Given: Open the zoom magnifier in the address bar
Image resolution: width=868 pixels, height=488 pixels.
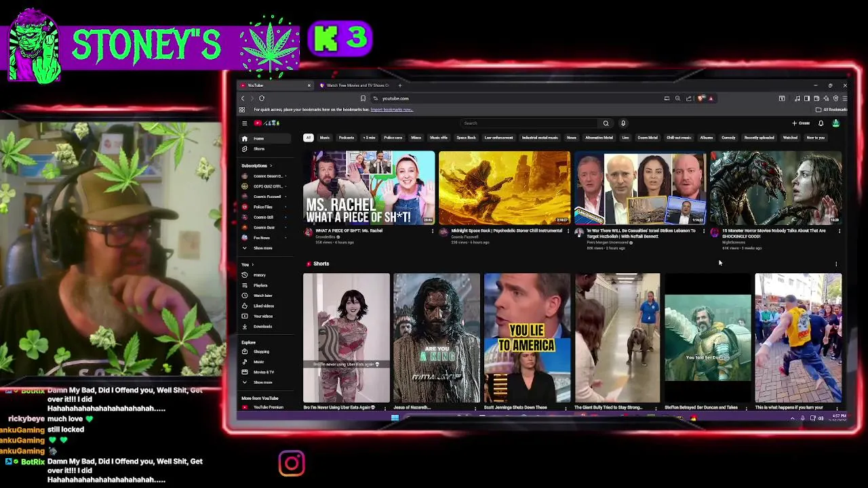Looking at the screenshot, I should pyautogui.click(x=677, y=98).
